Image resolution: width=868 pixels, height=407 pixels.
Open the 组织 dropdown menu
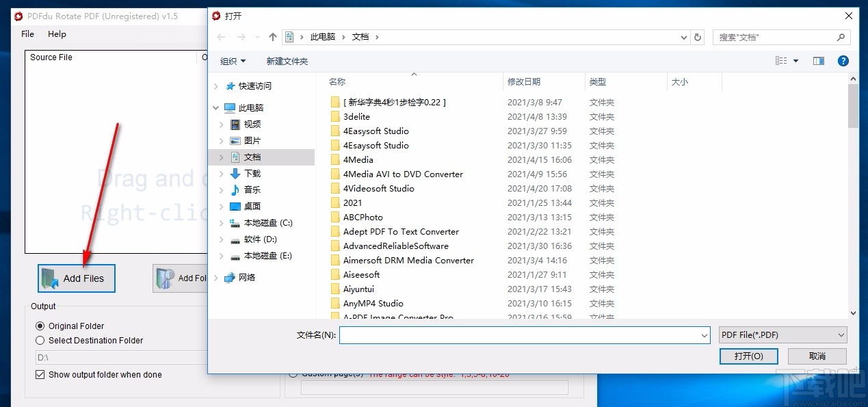point(233,61)
